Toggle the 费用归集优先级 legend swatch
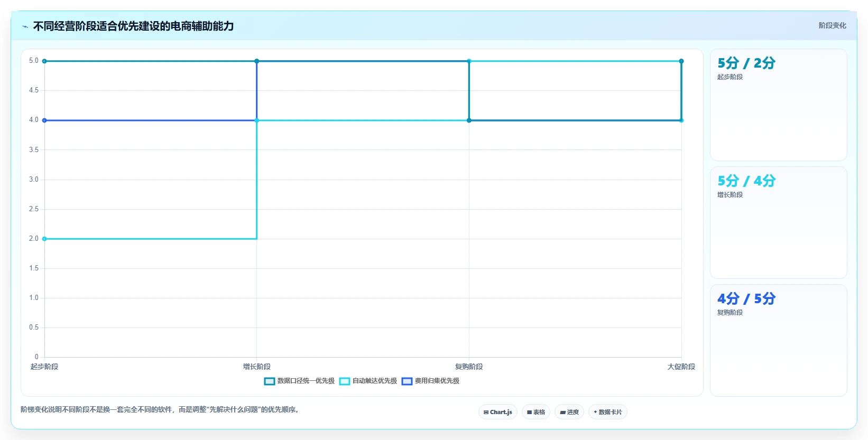This screenshot has width=868, height=440. 407,381
